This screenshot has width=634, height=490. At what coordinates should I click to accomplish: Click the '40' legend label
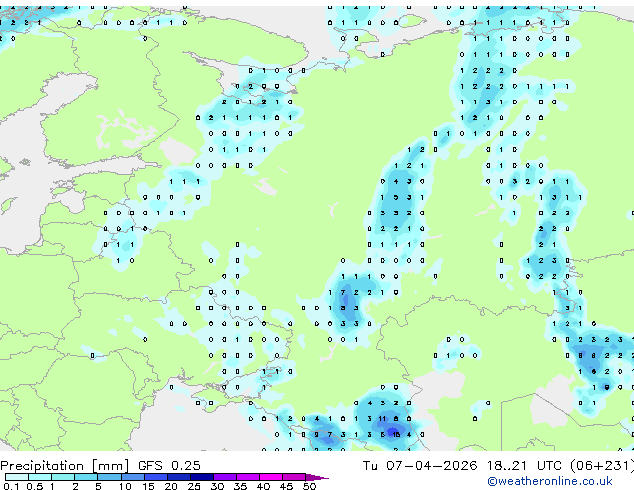point(263,486)
